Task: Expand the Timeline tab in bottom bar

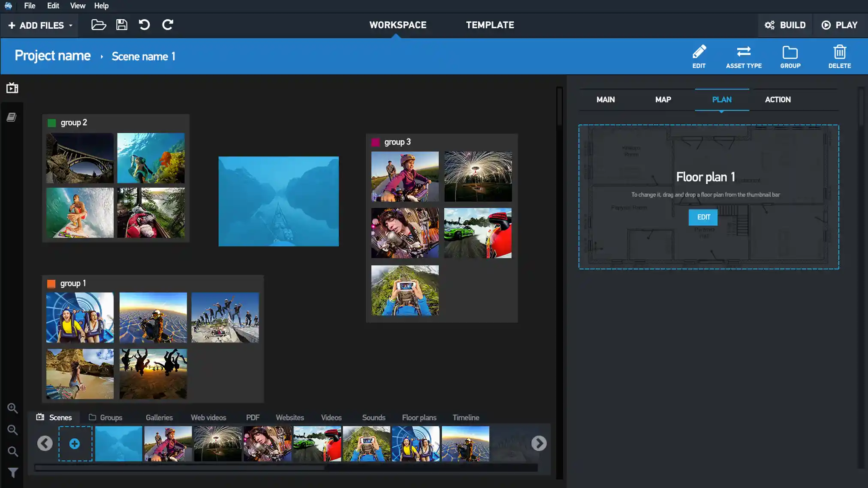Action: click(x=466, y=417)
